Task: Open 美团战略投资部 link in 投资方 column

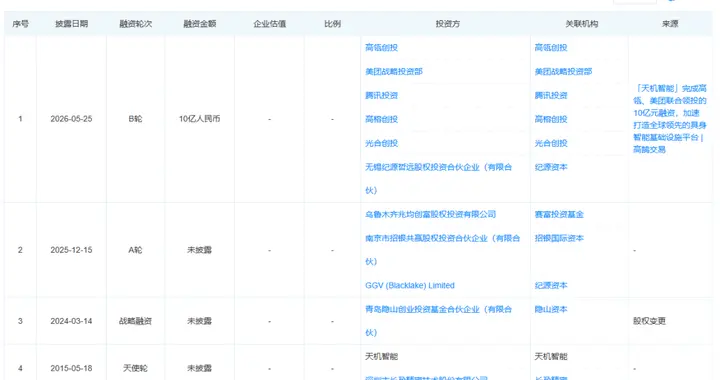Action: point(394,72)
